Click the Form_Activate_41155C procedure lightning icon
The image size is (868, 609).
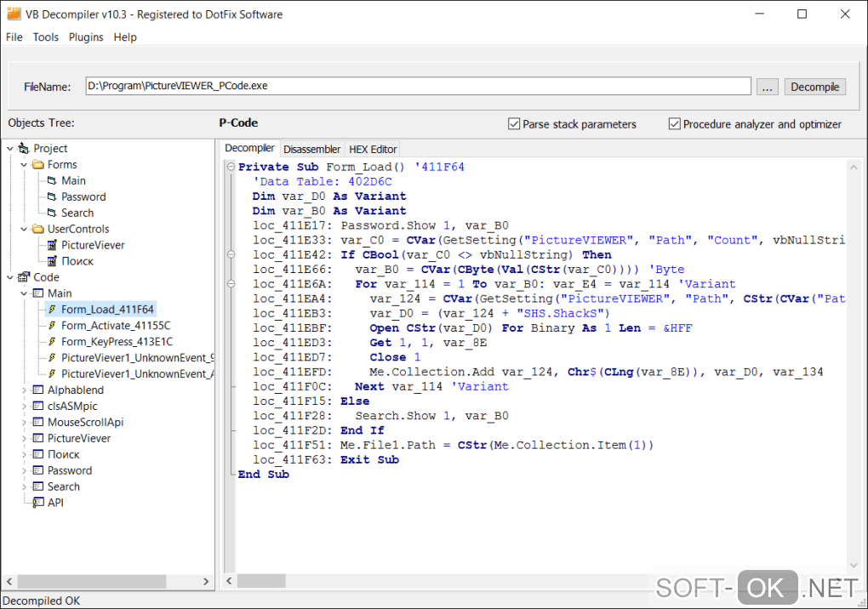click(x=52, y=326)
